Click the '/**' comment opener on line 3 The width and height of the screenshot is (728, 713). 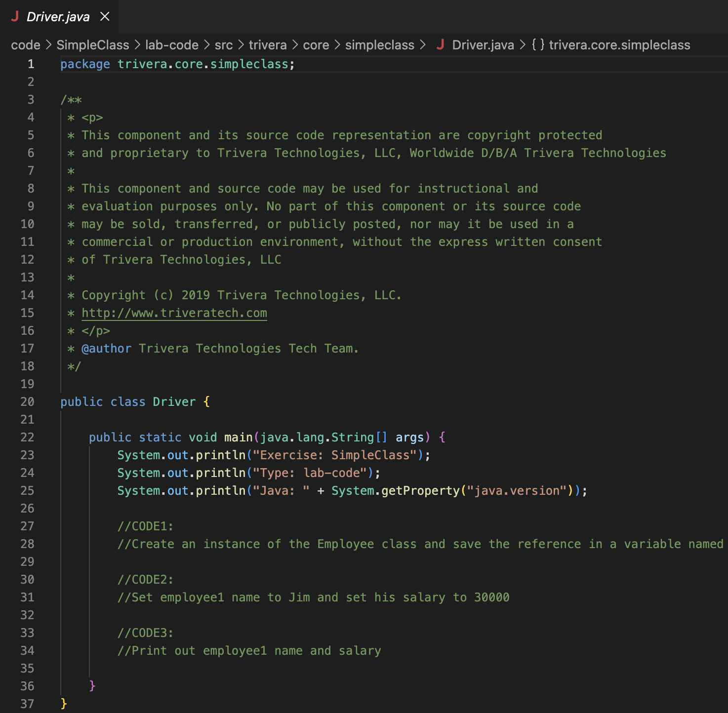click(71, 100)
